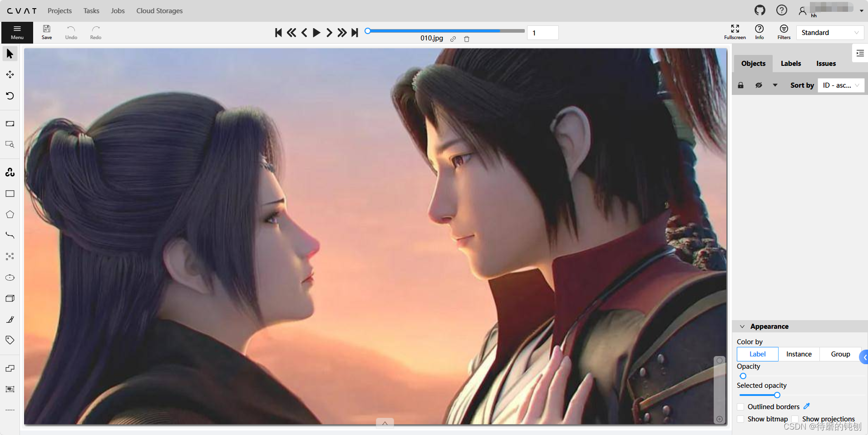Open AI tools in the sidebar
868x435 pixels.
tap(10, 172)
